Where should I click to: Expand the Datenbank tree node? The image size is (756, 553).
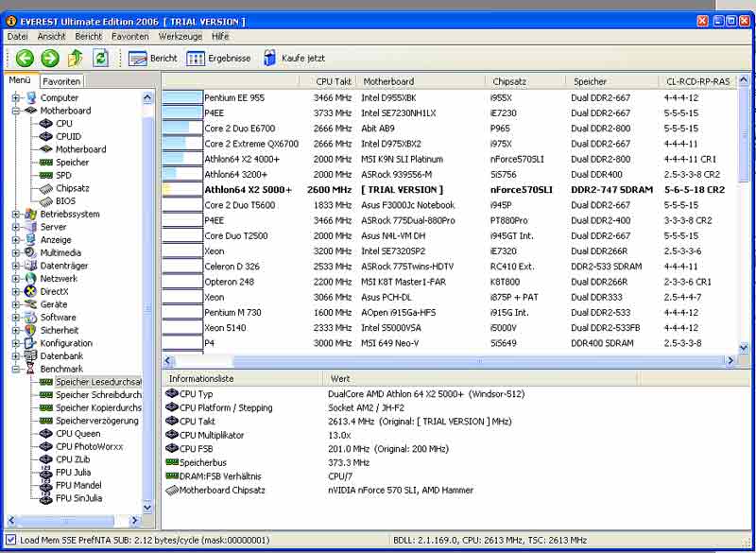16,356
